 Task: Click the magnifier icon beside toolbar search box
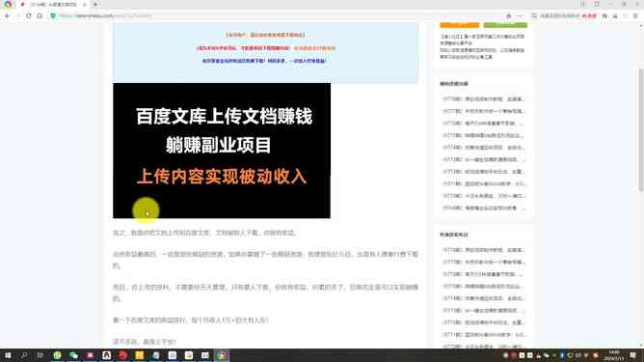tap(534, 15)
